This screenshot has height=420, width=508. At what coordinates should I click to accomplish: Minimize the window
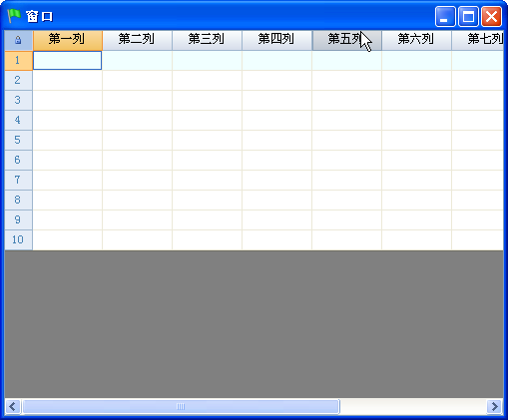(445, 16)
